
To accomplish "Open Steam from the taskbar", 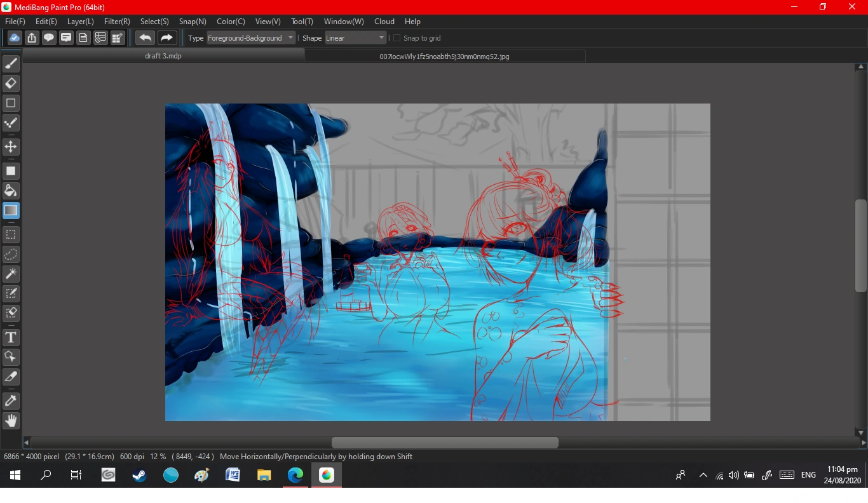I will click(140, 474).
